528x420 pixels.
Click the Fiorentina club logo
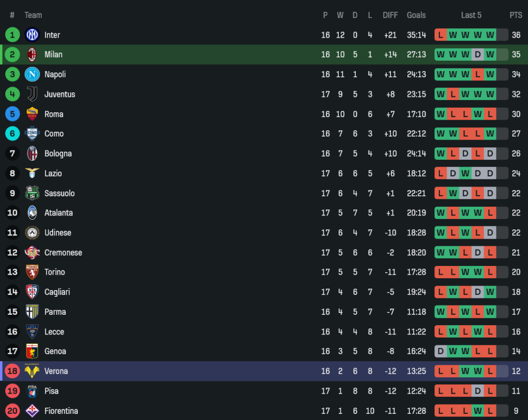[32, 411]
